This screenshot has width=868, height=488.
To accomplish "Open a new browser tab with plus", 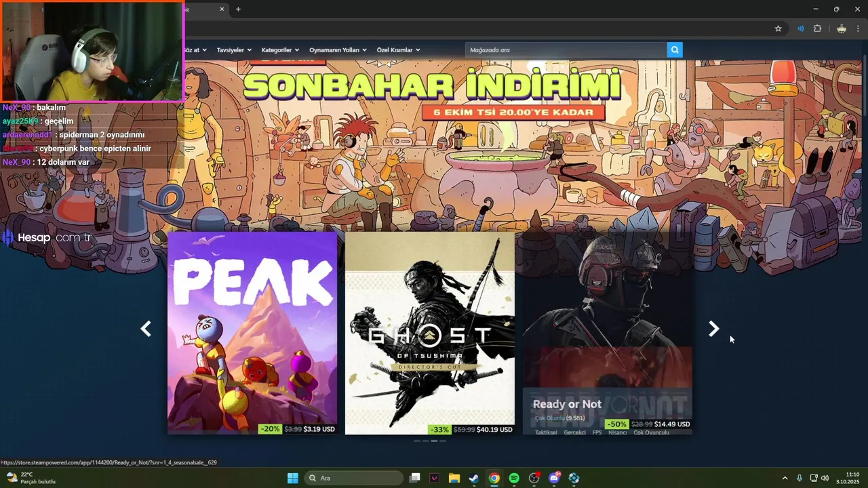I will (238, 9).
